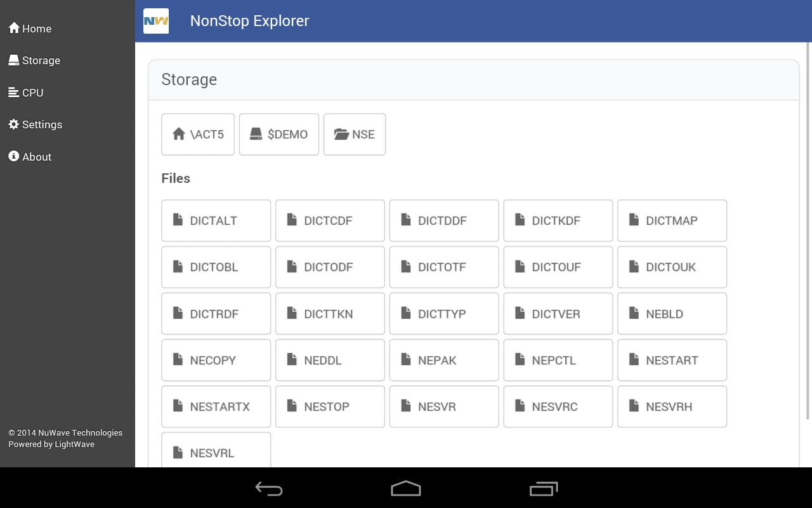Select the DICTTKN file
812x508 pixels.
point(330,314)
